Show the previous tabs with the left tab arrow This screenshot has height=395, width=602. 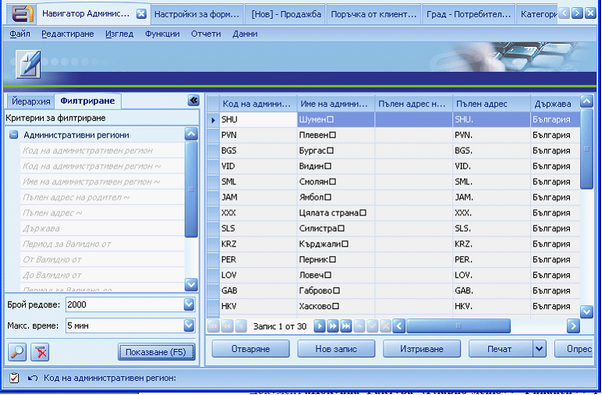click(564, 13)
